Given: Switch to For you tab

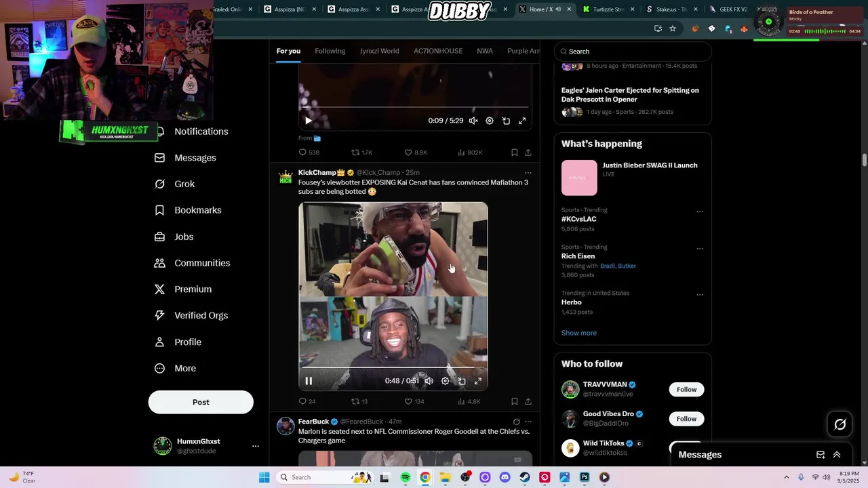Looking at the screenshot, I should coord(288,51).
